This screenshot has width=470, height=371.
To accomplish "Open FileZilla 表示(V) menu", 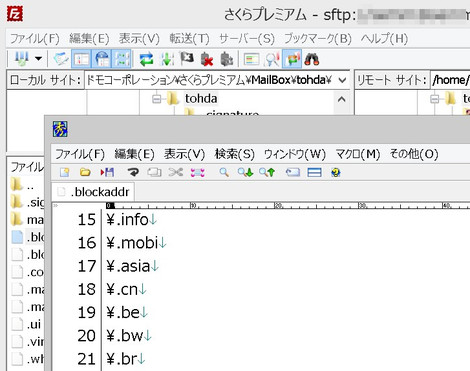I will 139,39.
